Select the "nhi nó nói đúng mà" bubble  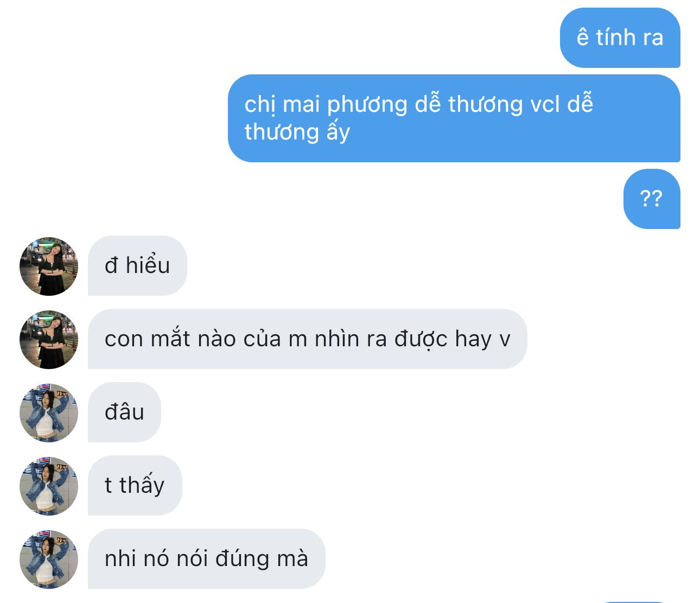[206, 559]
